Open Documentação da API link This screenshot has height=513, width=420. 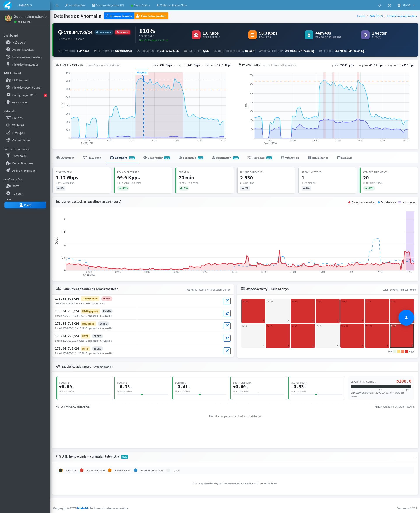click(x=108, y=5)
